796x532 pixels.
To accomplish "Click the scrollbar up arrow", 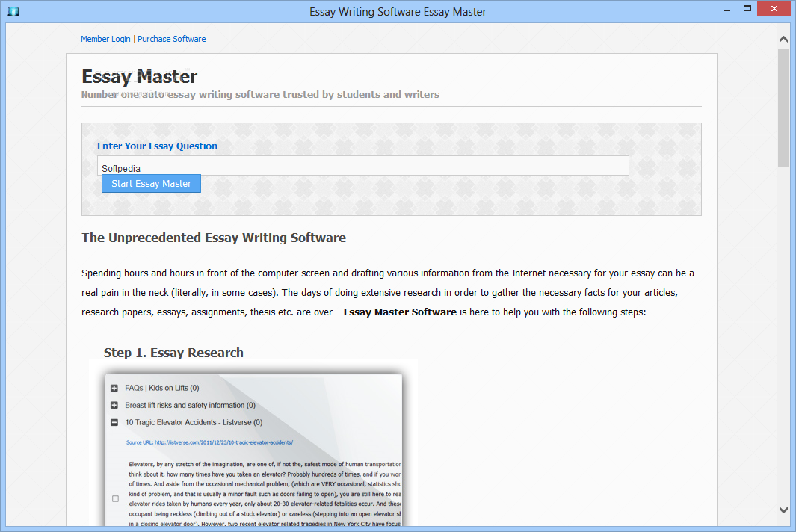I will click(x=783, y=39).
